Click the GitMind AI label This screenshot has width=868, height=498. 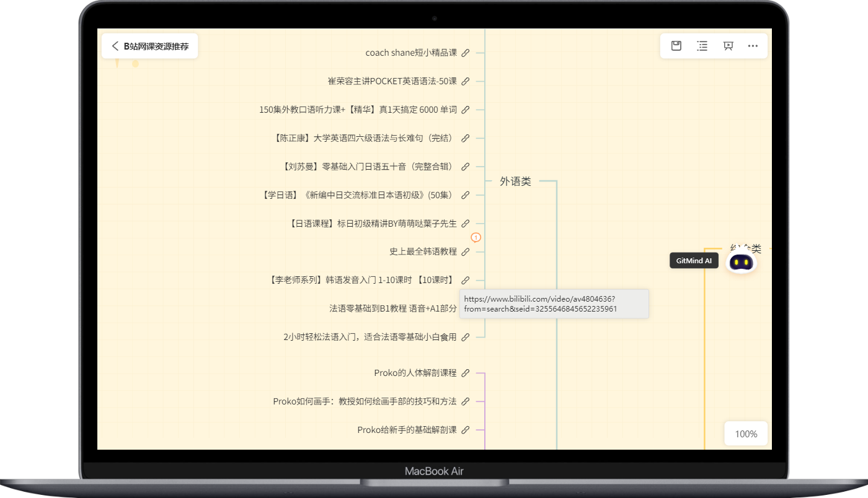(x=694, y=261)
